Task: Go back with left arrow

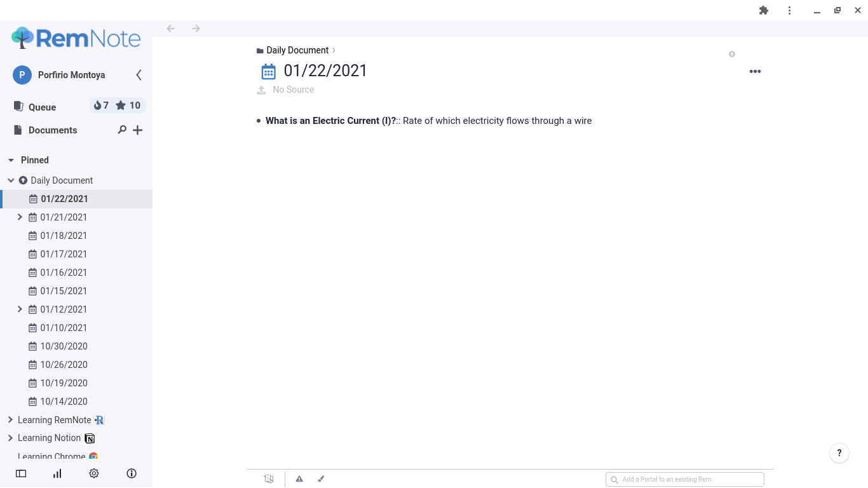Action: [170, 29]
